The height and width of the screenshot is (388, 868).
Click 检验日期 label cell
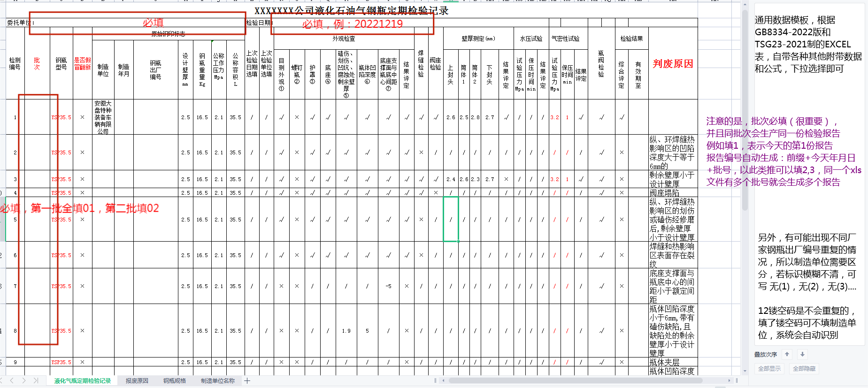[x=259, y=23]
